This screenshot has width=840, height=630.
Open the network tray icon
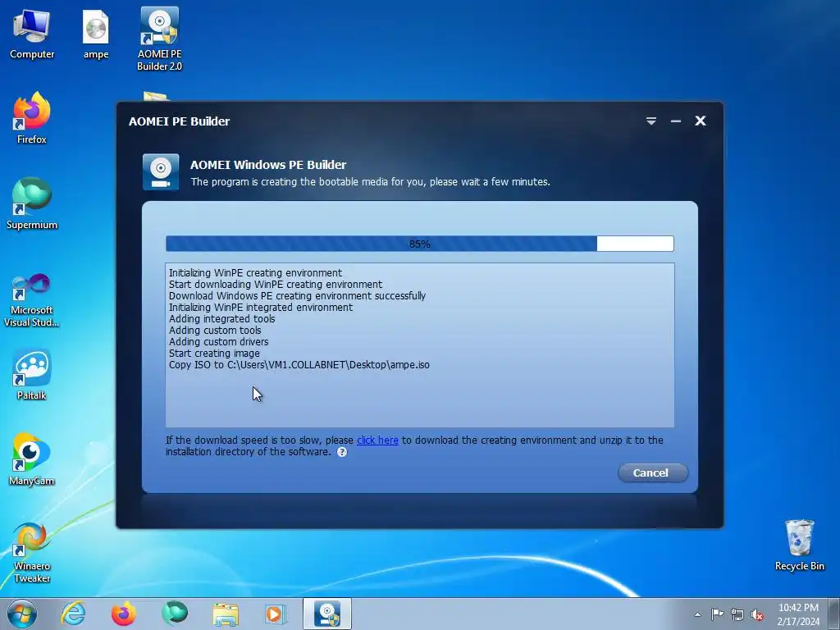click(x=737, y=614)
